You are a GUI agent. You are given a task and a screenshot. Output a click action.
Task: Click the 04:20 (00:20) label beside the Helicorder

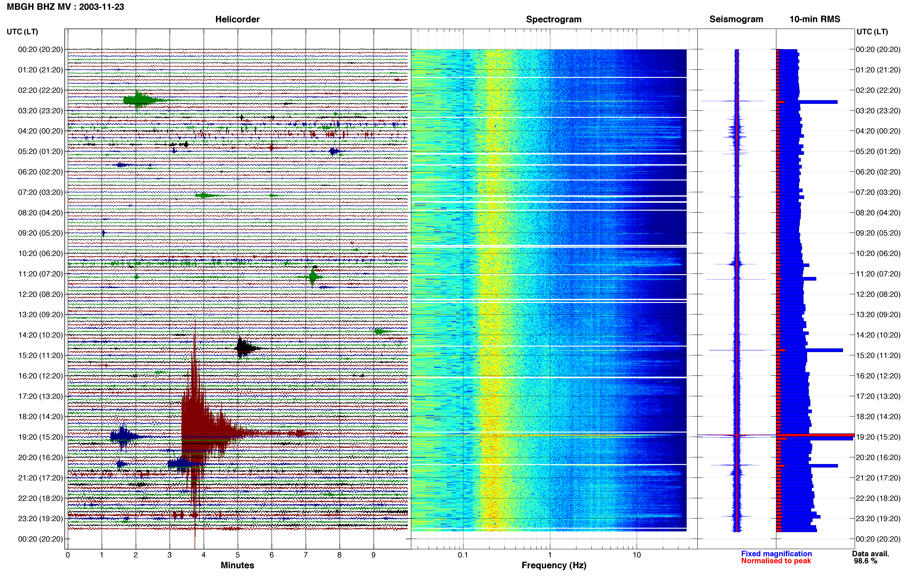point(41,131)
